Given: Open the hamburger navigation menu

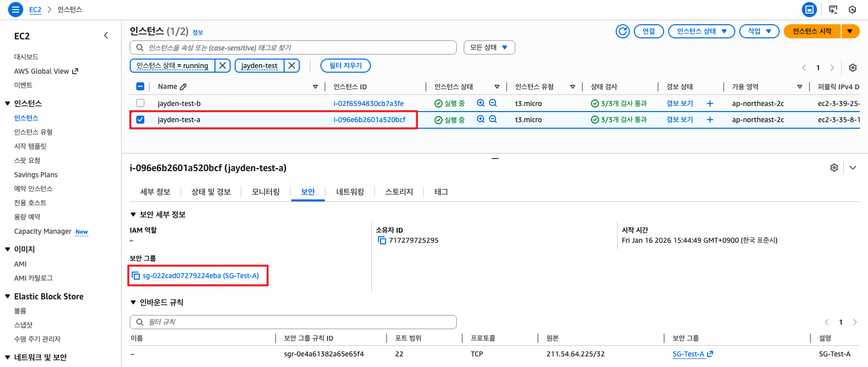Looking at the screenshot, I should tap(16, 10).
